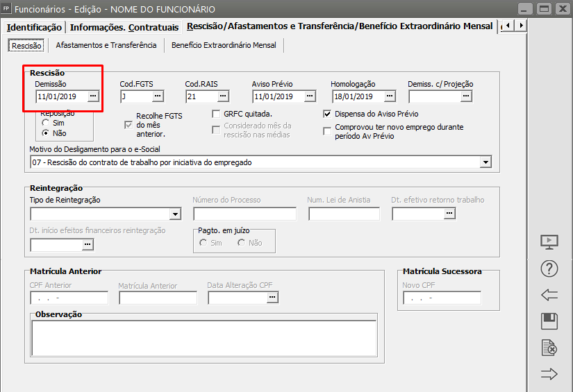Click the cancel document icon in sidebar
The height and width of the screenshot is (392, 573).
pyautogui.click(x=549, y=348)
